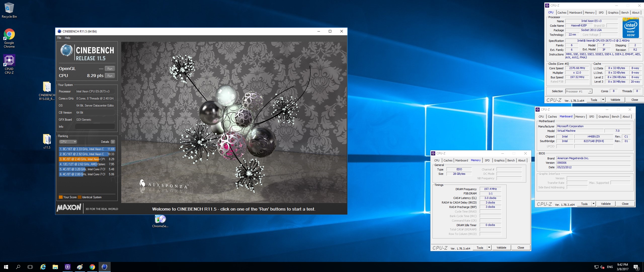Run the OpenGL benchmark
Screen dimensions: 644x272
pos(110,69)
